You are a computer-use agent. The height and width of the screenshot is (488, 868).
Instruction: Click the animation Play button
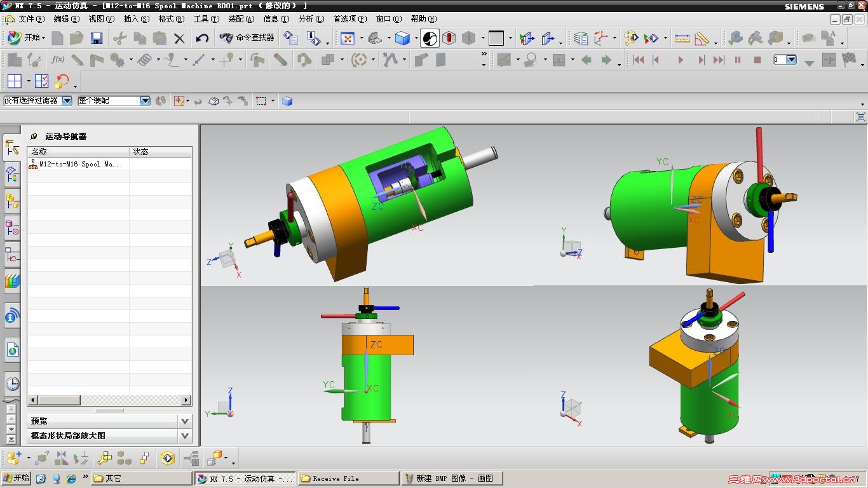pyautogui.click(x=681, y=60)
